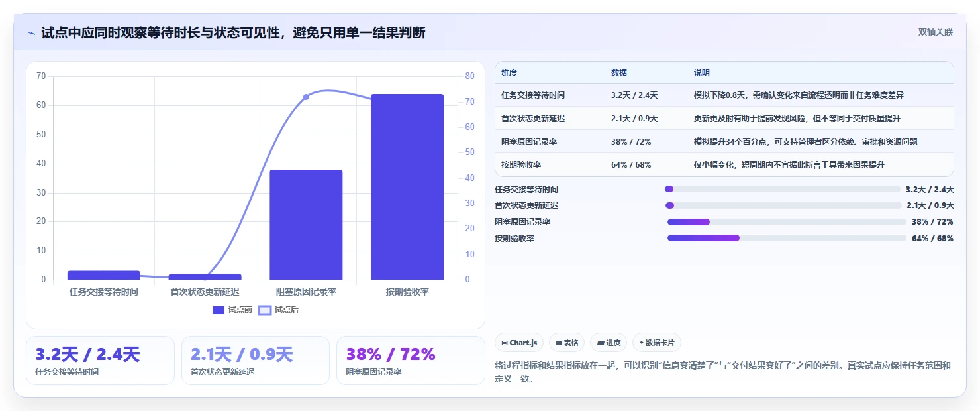Viewport: 980px width, 411px height.
Task: Click the table cell 3.2天 / 2.4天
Action: (x=634, y=95)
